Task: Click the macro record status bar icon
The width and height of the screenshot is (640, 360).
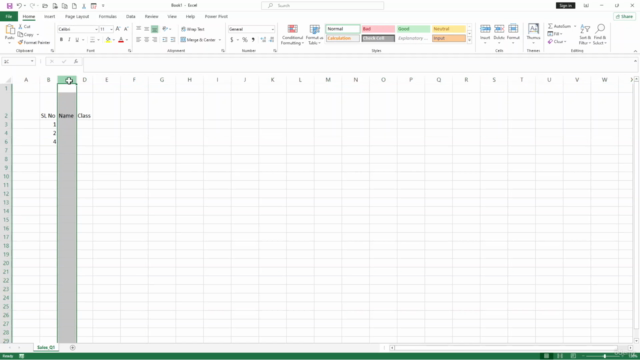Action: (22, 356)
